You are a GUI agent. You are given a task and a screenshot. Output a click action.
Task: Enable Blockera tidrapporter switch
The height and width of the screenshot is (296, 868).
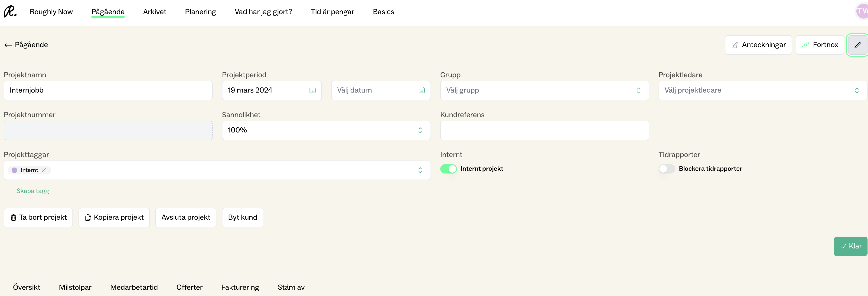click(666, 169)
